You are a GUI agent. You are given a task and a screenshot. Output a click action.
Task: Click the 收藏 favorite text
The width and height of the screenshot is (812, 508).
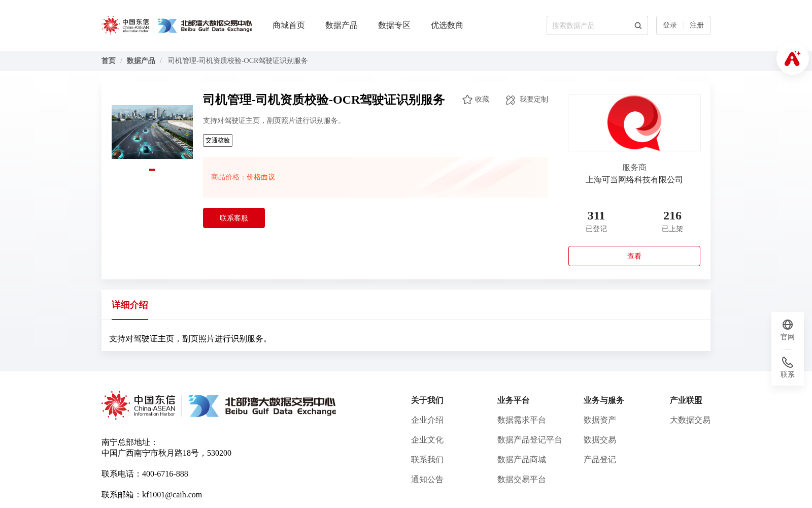[x=482, y=100]
